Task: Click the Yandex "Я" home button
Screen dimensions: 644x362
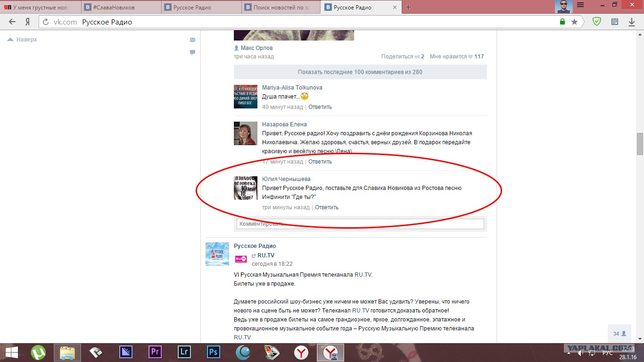Action: [x=28, y=22]
